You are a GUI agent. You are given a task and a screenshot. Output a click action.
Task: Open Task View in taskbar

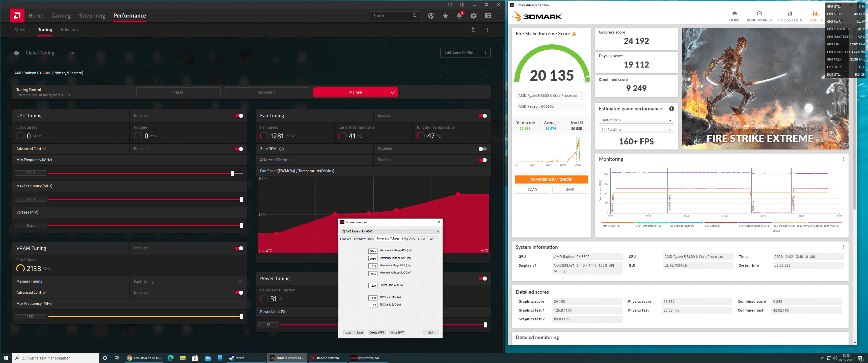click(117, 358)
